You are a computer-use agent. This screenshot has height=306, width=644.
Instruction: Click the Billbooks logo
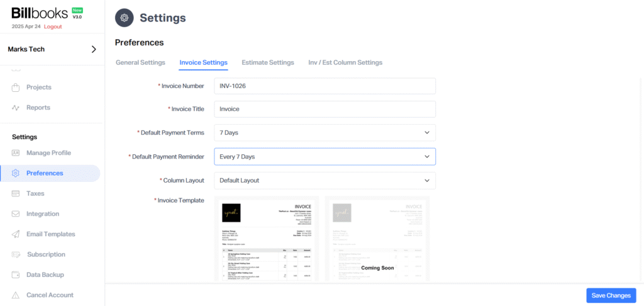[x=40, y=13]
